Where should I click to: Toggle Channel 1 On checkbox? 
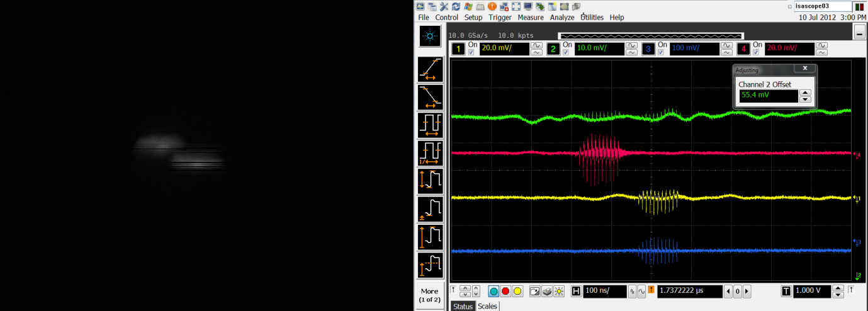click(471, 52)
